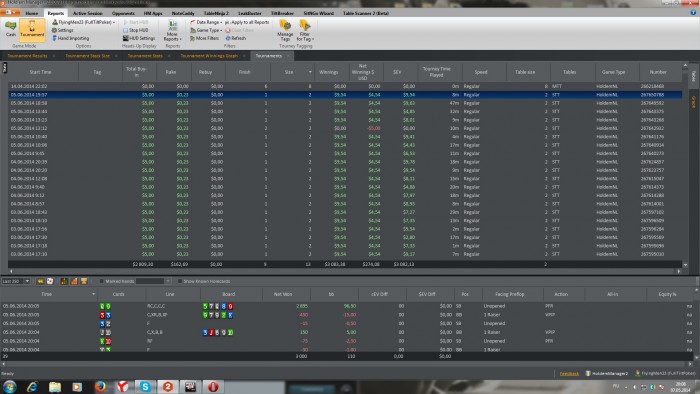Open Hand Importing option
This screenshot has height=394, width=700.
tap(70, 38)
